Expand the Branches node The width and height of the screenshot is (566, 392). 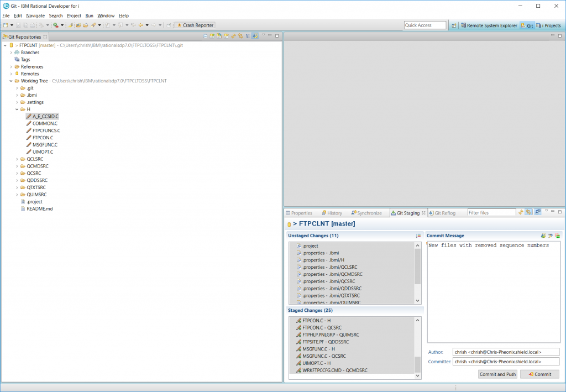12,52
